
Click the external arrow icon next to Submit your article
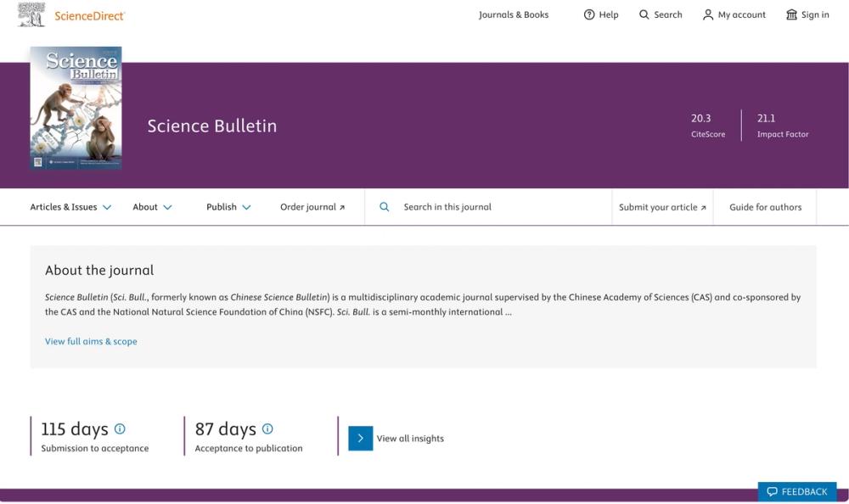[x=703, y=207]
